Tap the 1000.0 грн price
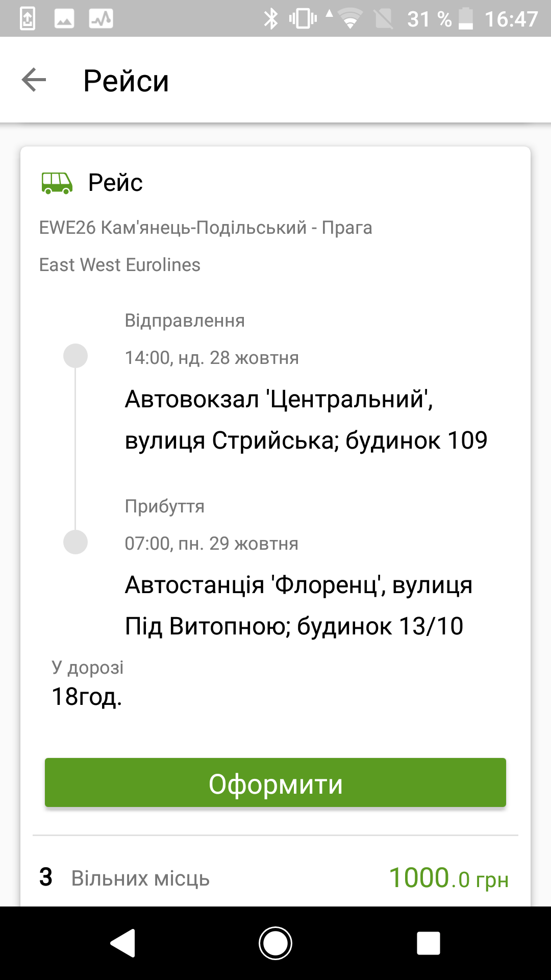The width and height of the screenshot is (551, 980). pos(449,878)
